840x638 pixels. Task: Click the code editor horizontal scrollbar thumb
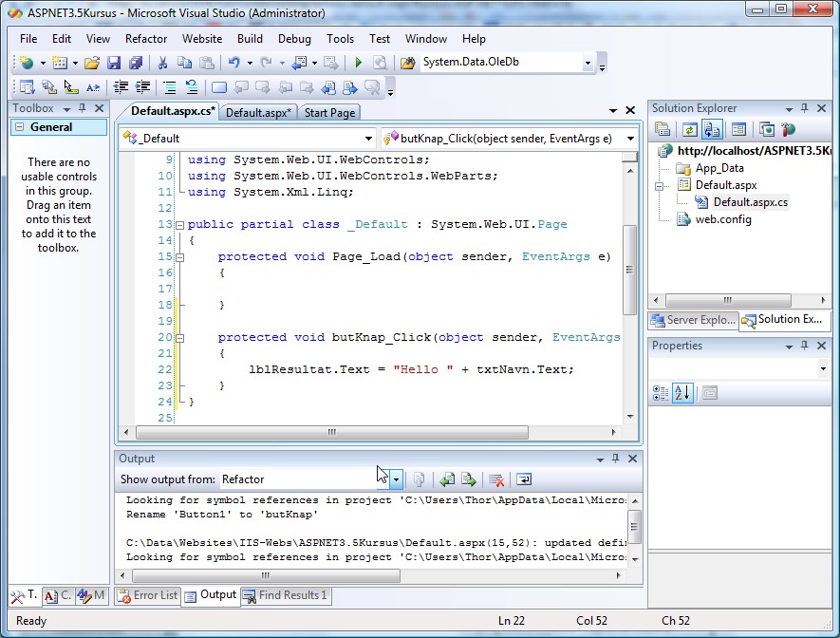(332, 432)
